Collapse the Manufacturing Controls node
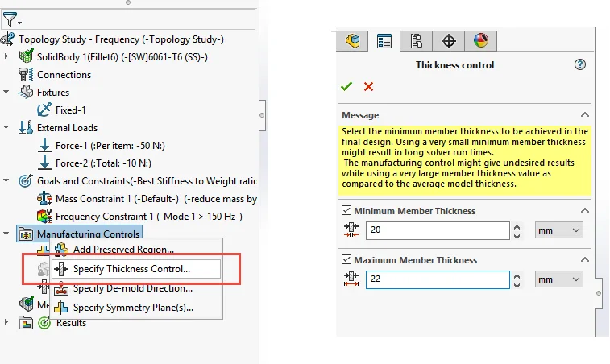This screenshot has height=364, width=610. point(6,234)
